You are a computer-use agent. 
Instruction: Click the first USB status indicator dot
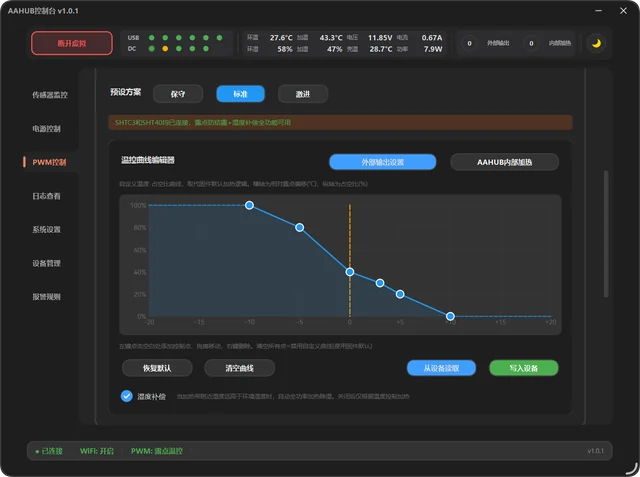[x=151, y=38]
